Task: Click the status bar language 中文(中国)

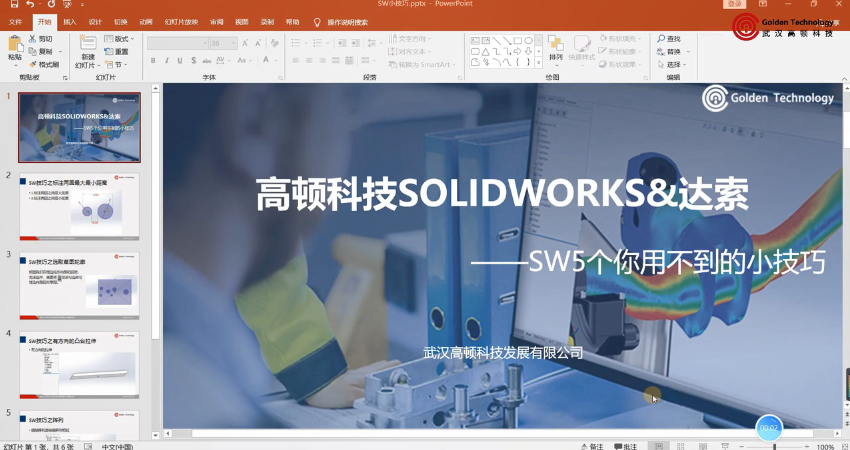Action: pyautogui.click(x=117, y=446)
